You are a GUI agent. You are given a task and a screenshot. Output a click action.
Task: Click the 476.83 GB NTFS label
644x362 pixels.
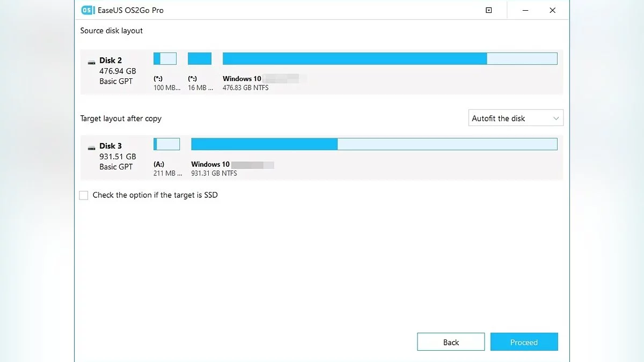[246, 88]
